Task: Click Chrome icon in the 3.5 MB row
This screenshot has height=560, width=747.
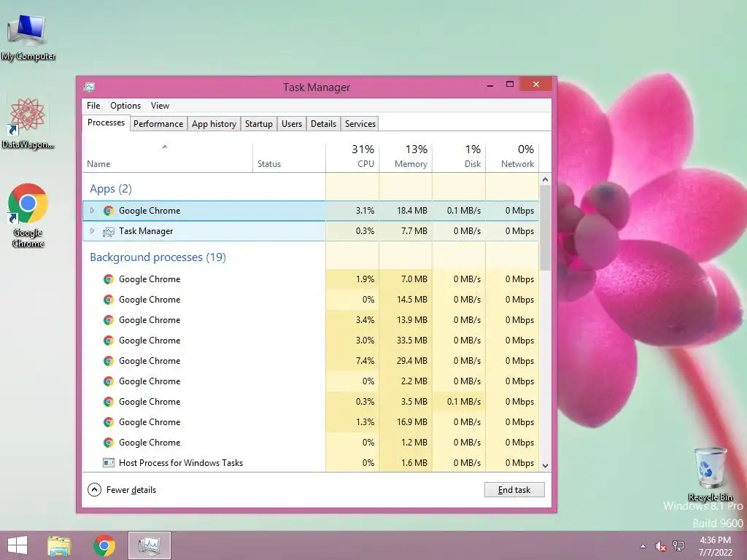Action: pos(109,402)
